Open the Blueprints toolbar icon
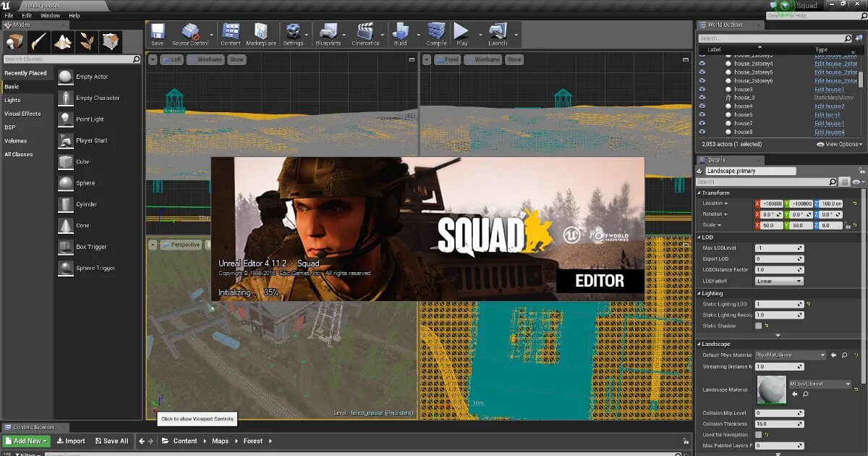Screen dimensions: 868x456 tap(328, 34)
